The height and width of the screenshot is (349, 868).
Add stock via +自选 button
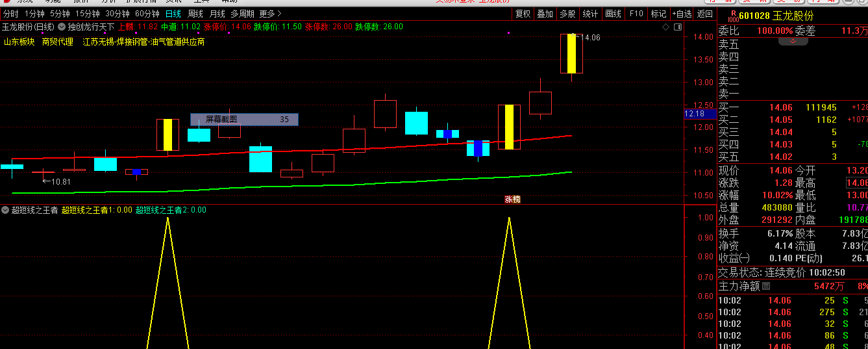(x=682, y=14)
